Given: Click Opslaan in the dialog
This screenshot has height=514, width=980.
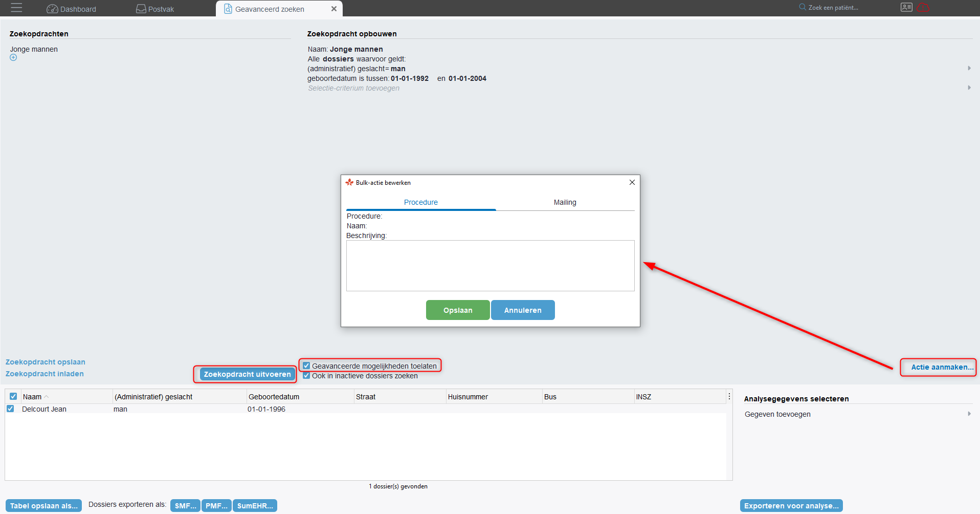Looking at the screenshot, I should (458, 310).
